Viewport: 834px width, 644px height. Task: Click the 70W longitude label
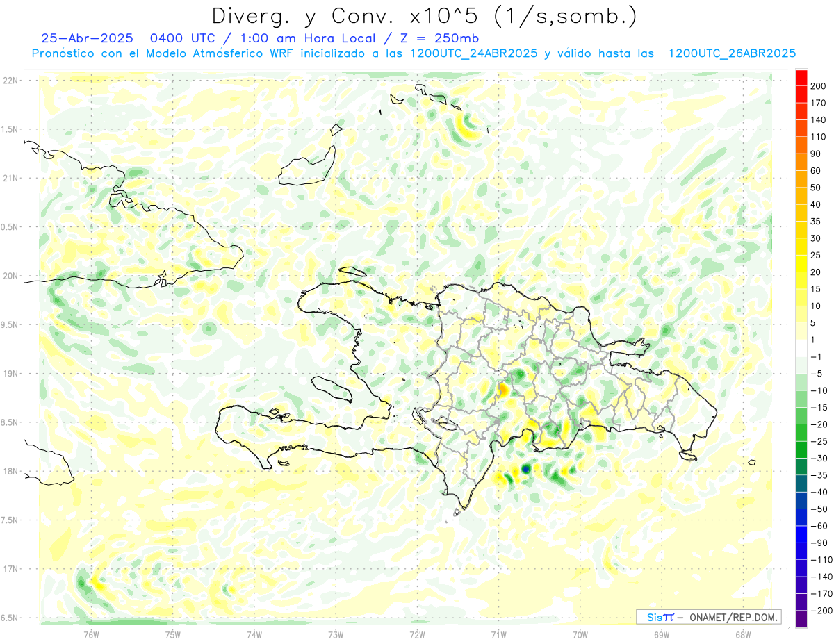[x=580, y=634]
